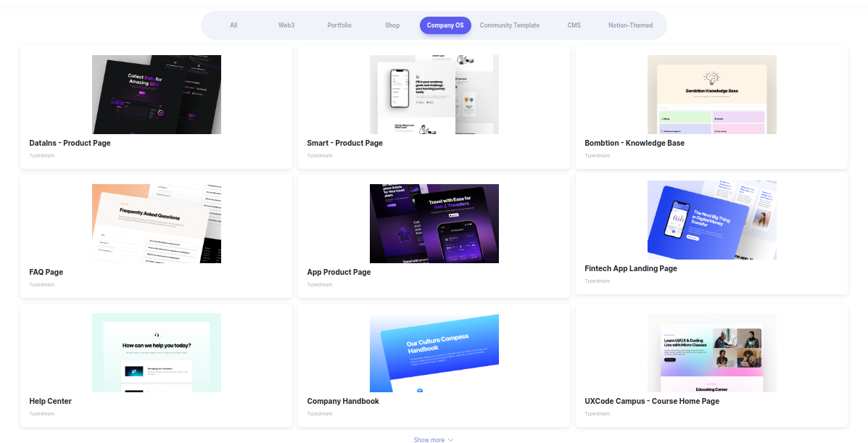The width and height of the screenshot is (868, 443).
Task: Switch to Community Template tab
Action: point(510,25)
